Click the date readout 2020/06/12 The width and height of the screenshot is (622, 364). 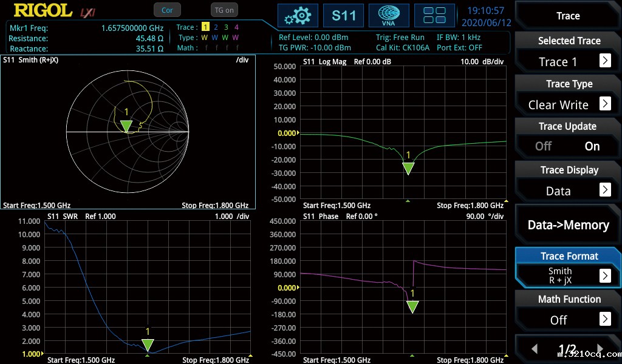tap(487, 22)
